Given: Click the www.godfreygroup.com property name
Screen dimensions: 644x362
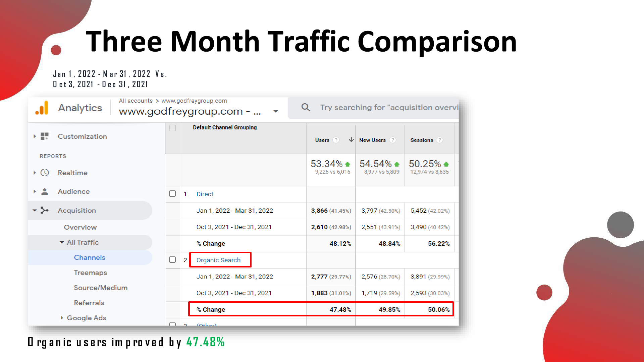Looking at the screenshot, I should tap(190, 111).
